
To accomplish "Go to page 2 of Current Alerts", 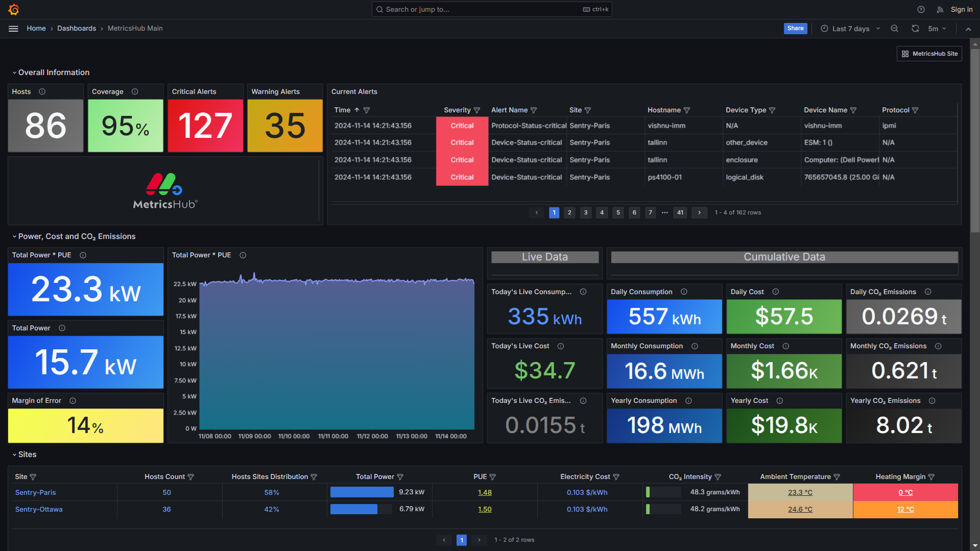I will (569, 213).
